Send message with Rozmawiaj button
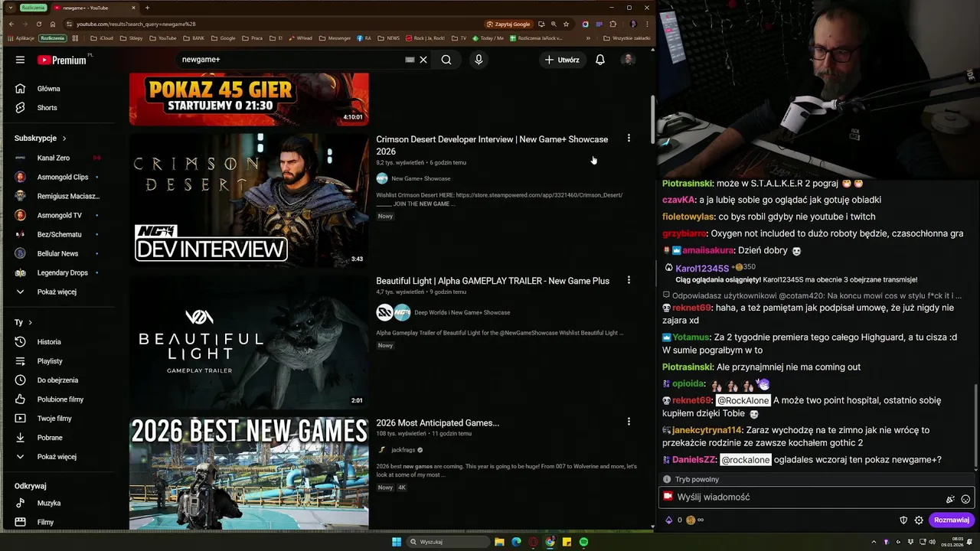The image size is (980, 551). pyautogui.click(x=952, y=520)
